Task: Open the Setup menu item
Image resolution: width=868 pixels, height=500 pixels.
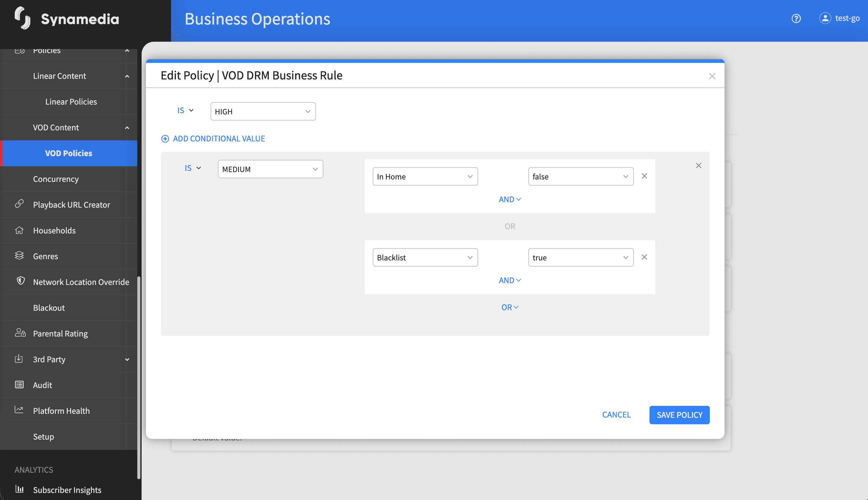Action: 43,437
